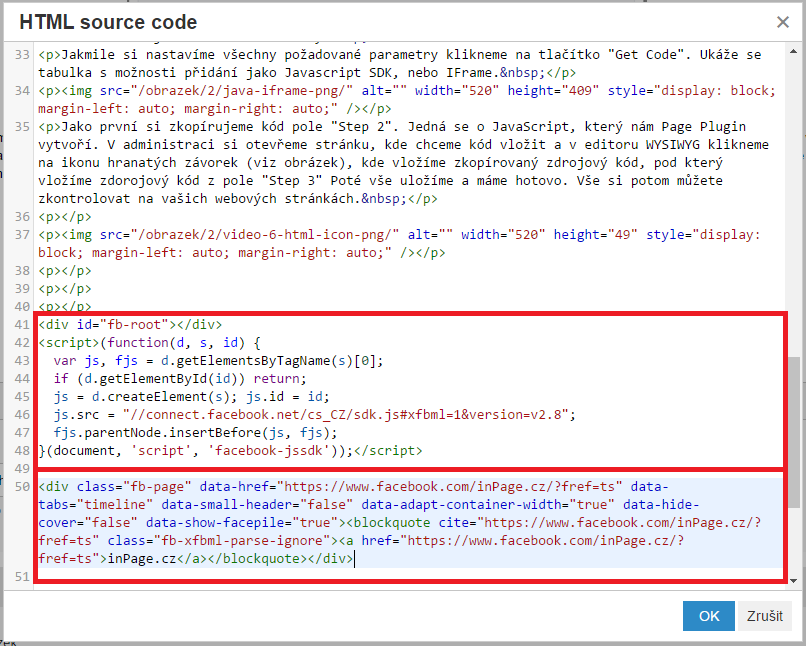The image size is (806, 646).
Task: Click the scrollbar track above the thumb
Action: click(x=796, y=200)
